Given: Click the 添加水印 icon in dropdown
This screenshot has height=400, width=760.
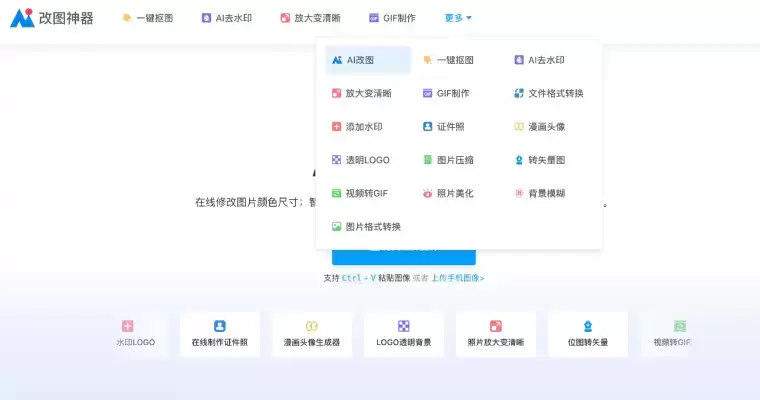Looking at the screenshot, I should [336, 127].
